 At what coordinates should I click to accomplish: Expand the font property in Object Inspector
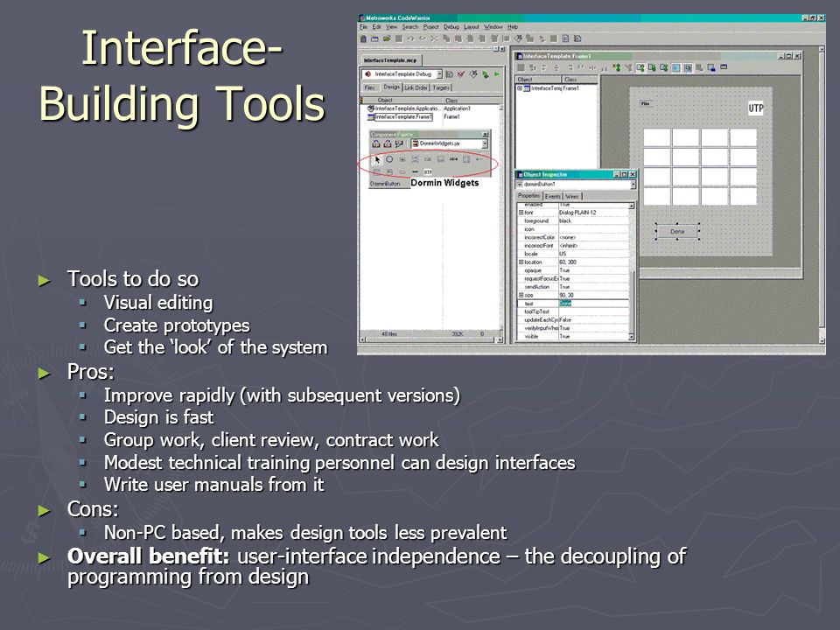(x=521, y=213)
